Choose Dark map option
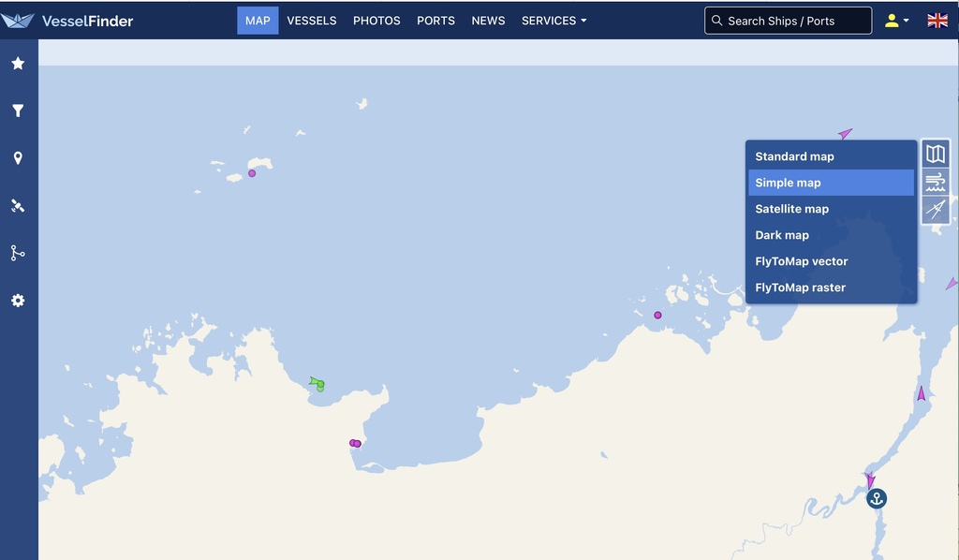Screen dimensions: 959x560 click(x=832, y=235)
